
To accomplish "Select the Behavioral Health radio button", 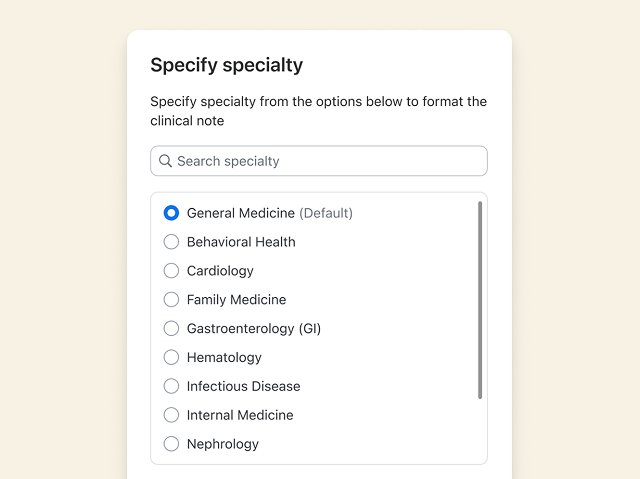I will point(171,242).
